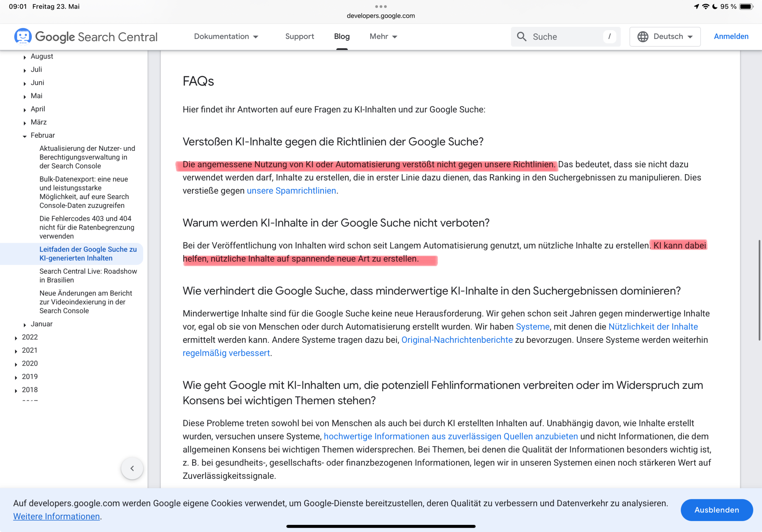Open Bulk-Datenexport article in sidebar
The image size is (762, 532).
click(x=84, y=192)
